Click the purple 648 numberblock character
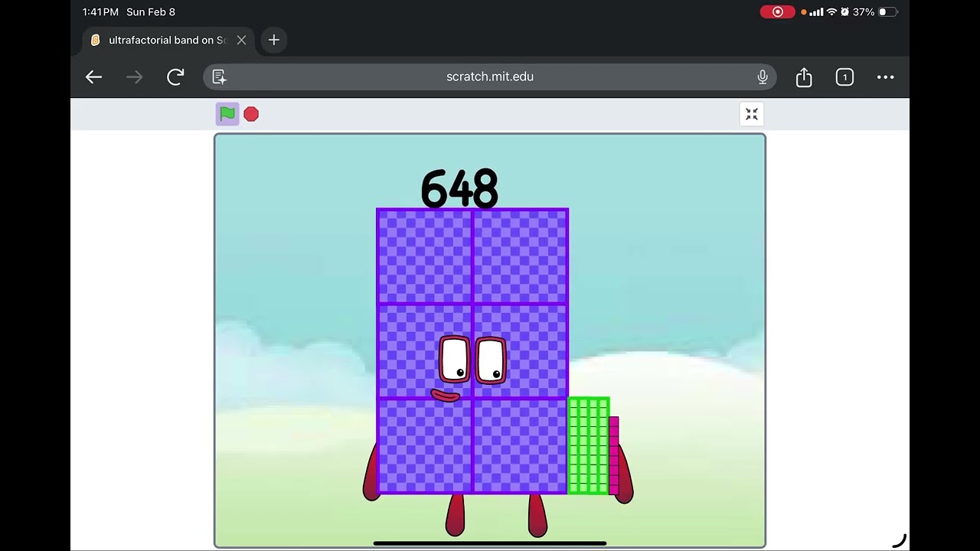The image size is (980, 551). pyautogui.click(x=472, y=351)
